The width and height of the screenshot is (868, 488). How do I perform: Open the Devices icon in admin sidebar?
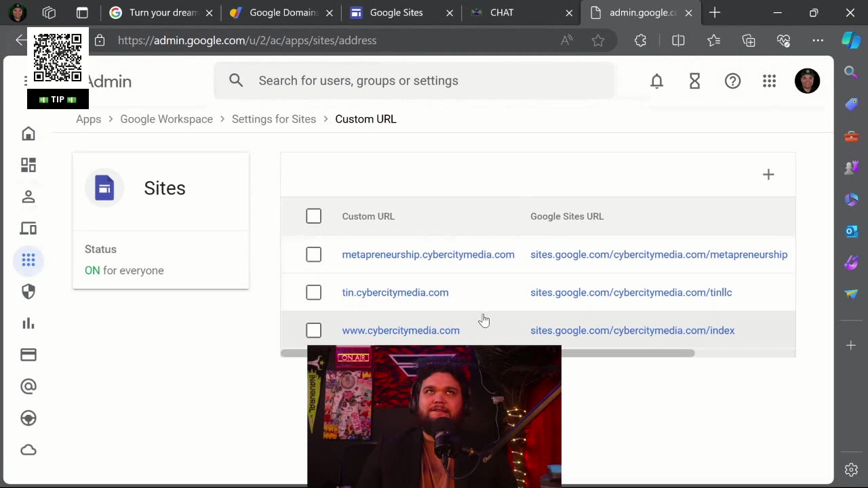point(28,228)
